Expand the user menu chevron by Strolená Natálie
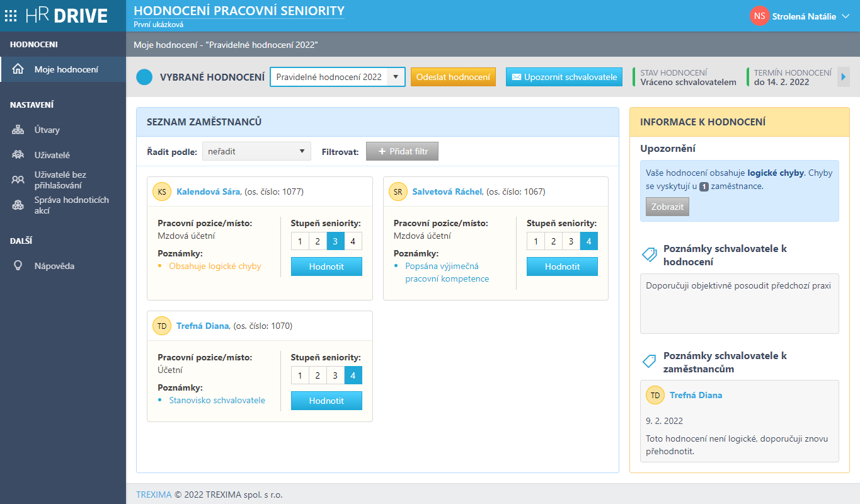The height and width of the screenshot is (504, 860). click(x=846, y=16)
